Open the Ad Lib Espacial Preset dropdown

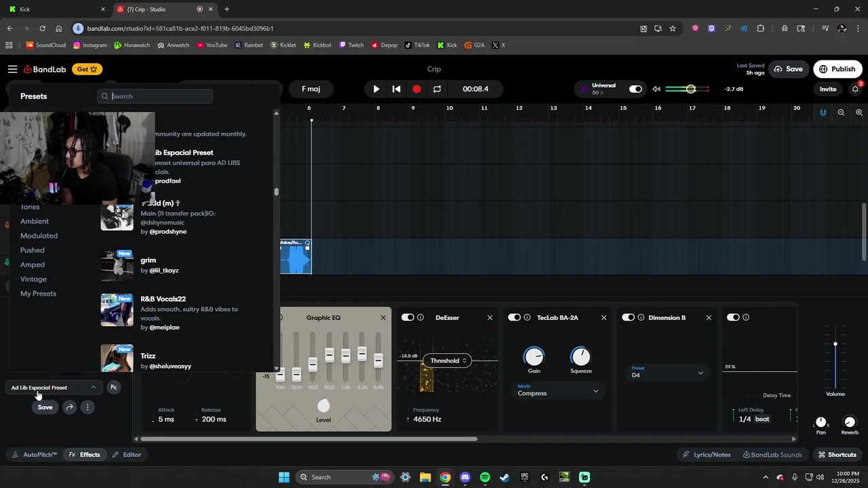pyautogui.click(x=54, y=388)
